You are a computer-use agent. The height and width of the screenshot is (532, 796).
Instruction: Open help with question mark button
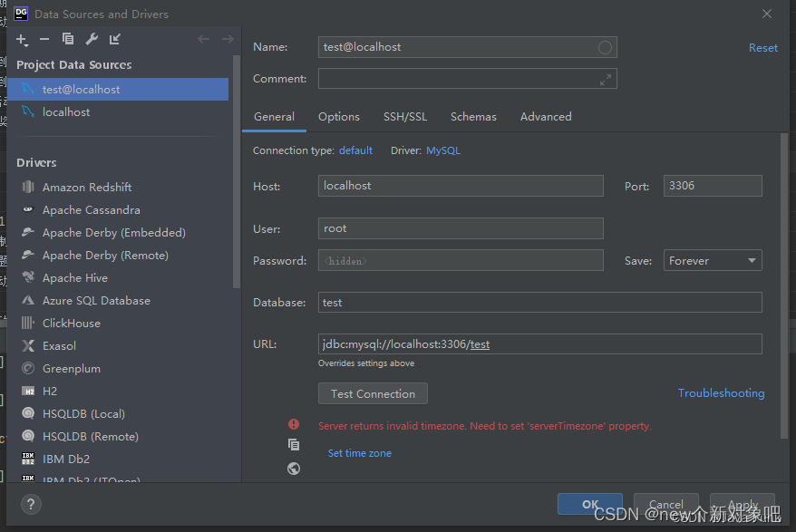coord(31,504)
